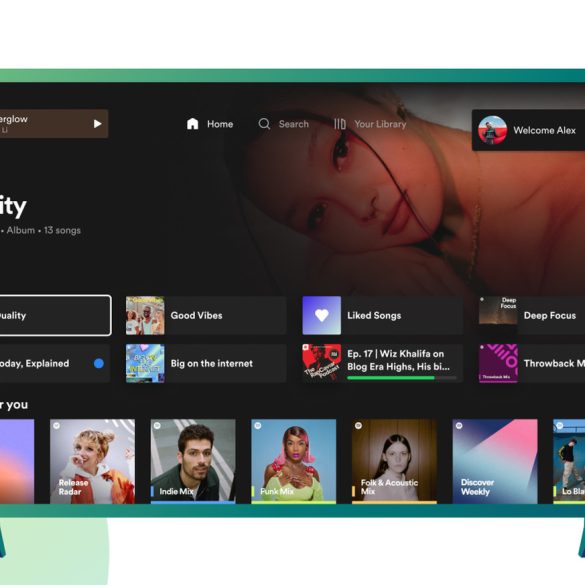Click the Home house icon
Viewport: 585px width, 585px height.
[193, 123]
